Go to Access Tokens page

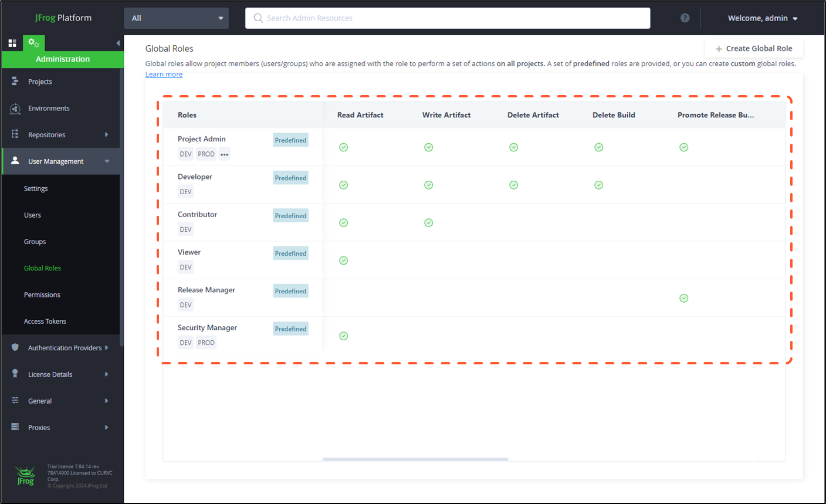point(45,322)
